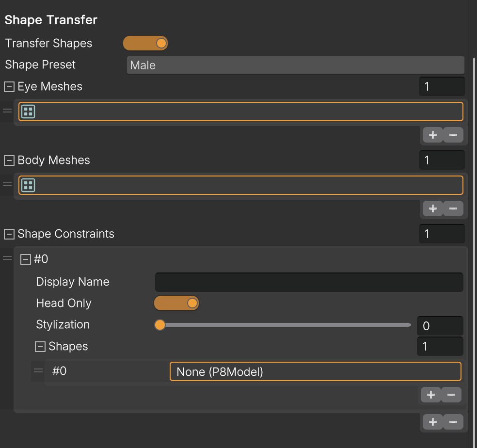Disable the Transfer Shapes toggle
The width and height of the screenshot is (477, 448).
[145, 43]
